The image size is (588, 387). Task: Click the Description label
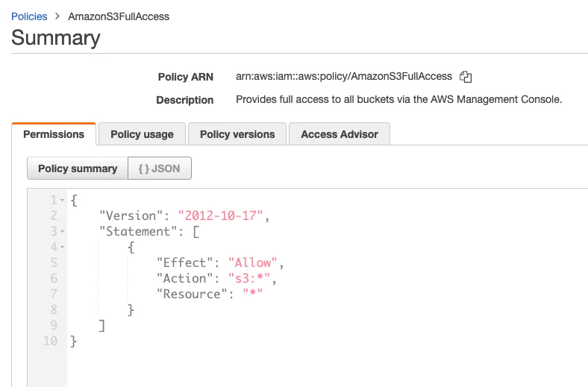(x=185, y=100)
